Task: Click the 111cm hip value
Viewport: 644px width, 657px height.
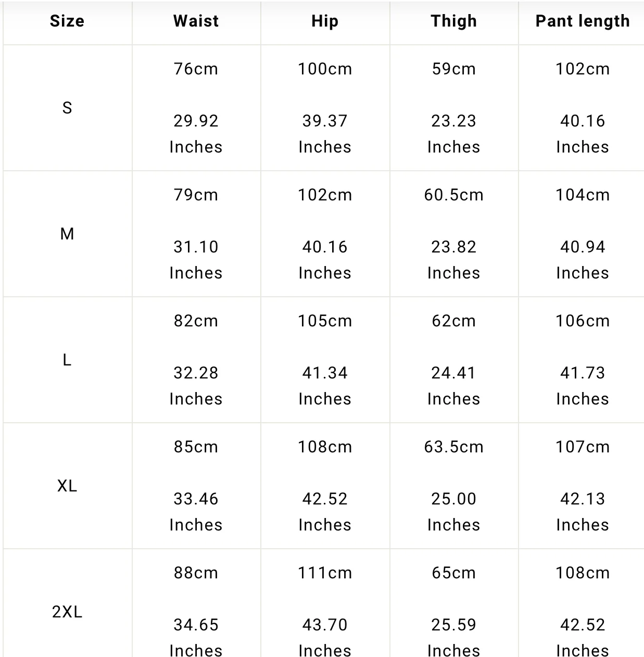Action: click(x=325, y=573)
